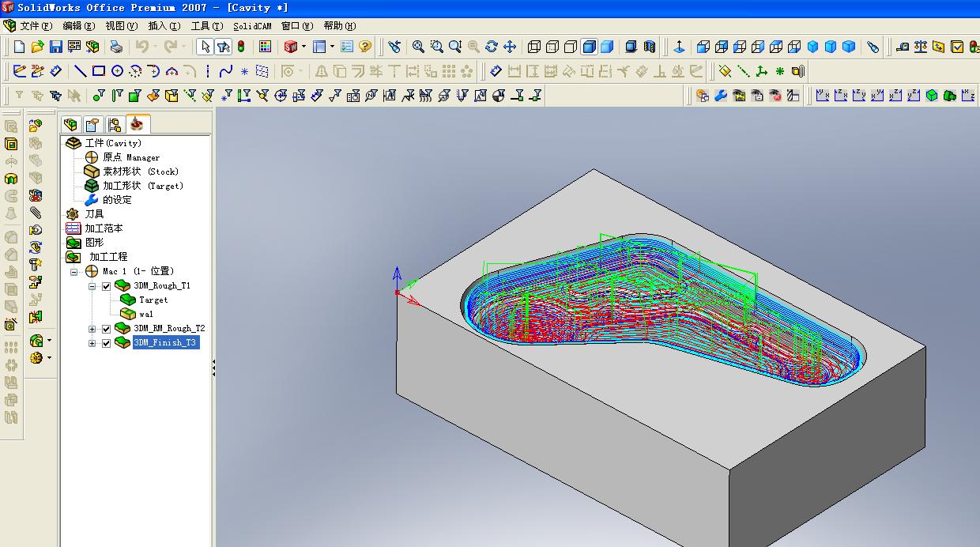This screenshot has width=980, height=547.
Task: Click the panel splitter collapse handle
Action: pos(213,368)
